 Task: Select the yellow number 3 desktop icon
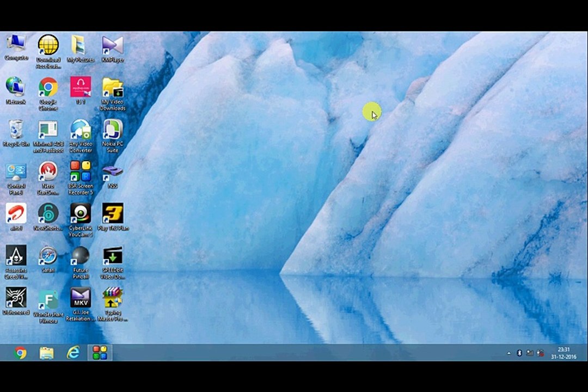(113, 217)
